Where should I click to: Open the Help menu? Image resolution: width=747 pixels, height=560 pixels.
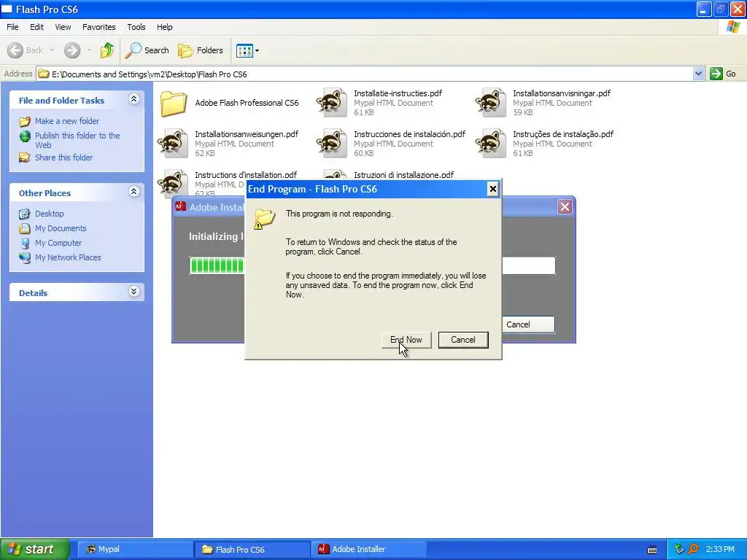165,27
